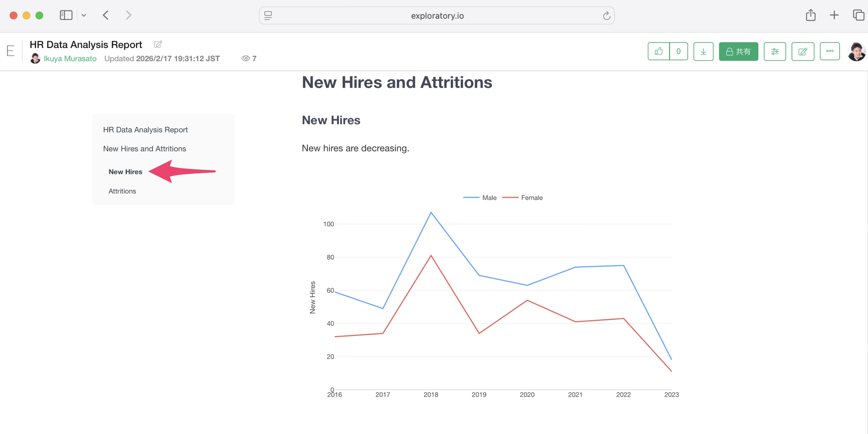Expand the sidebar dropdown chevron

click(x=84, y=15)
